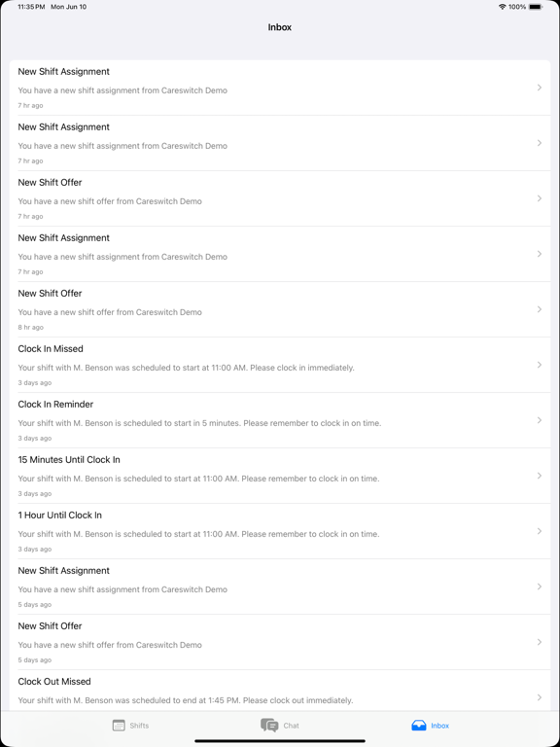Open the New Shift Offer from 8 hr ago
Image resolution: width=560 pixels, height=747 pixels.
(280, 309)
